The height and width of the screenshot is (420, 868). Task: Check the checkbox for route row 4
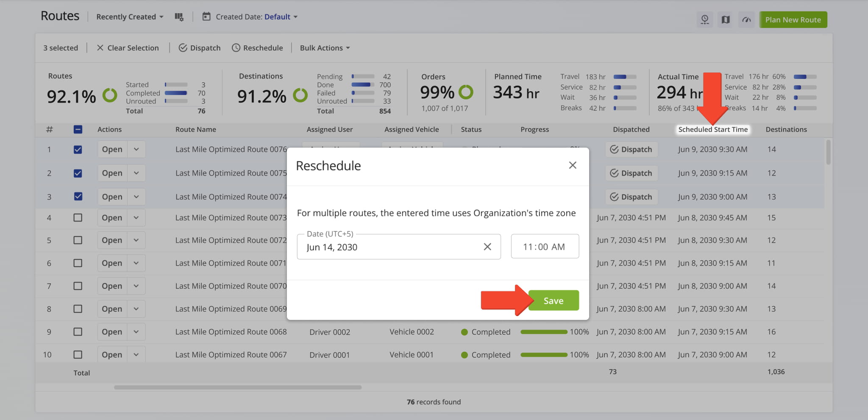point(78,218)
